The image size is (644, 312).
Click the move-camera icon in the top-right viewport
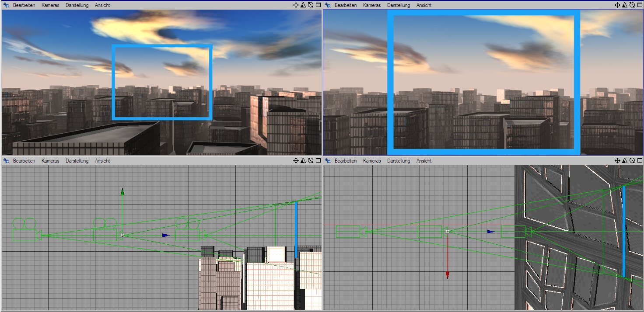coord(617,5)
